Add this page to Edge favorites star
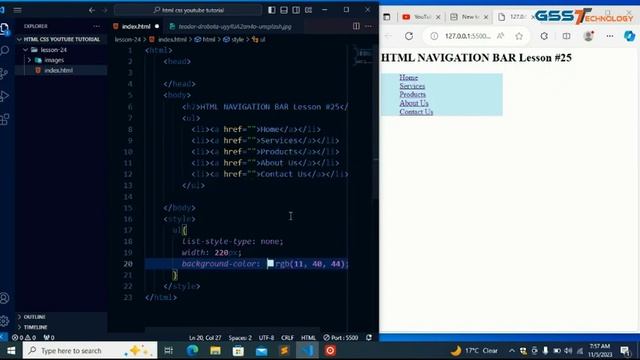Image resolution: width=640 pixels, height=360 pixels. (519, 36)
